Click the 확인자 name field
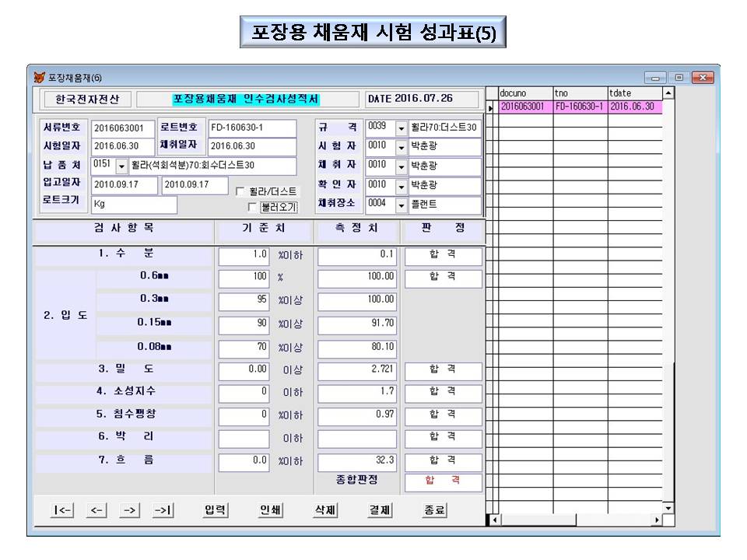 (444, 185)
